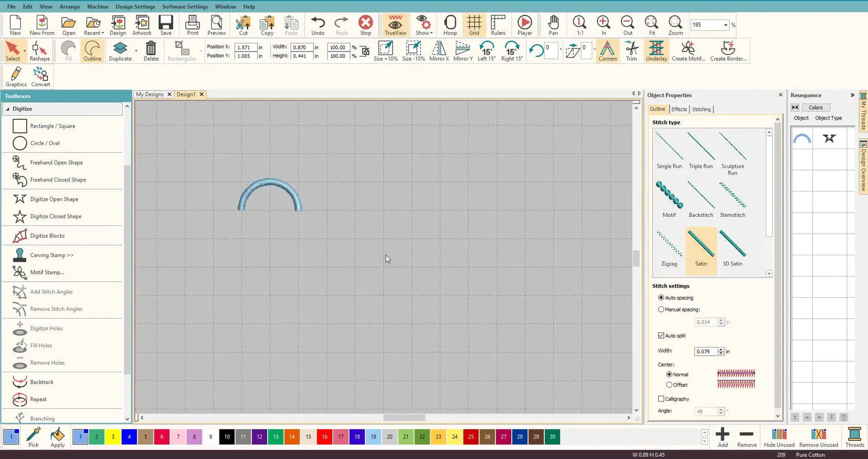The image size is (868, 459).
Task: Open the zoom percentage dropdown
Action: [726, 25]
